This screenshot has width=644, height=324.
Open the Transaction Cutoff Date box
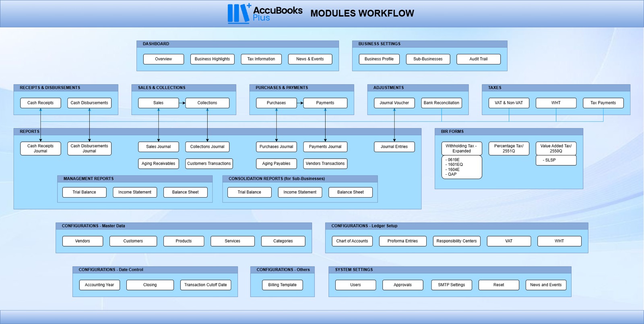coord(206,285)
